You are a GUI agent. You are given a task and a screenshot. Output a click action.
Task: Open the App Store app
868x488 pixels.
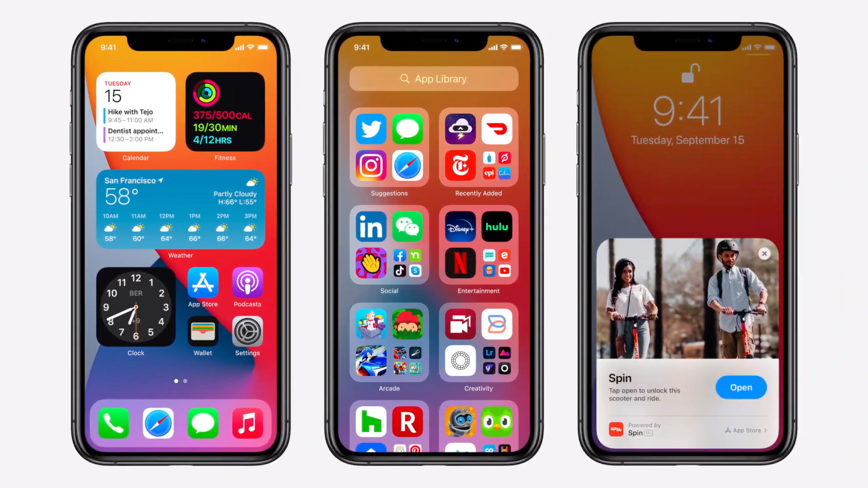[202, 283]
